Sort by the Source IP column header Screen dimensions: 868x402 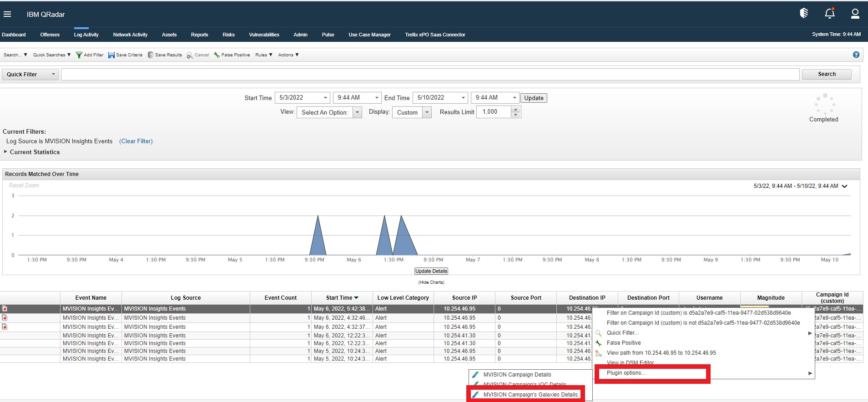pos(464,298)
